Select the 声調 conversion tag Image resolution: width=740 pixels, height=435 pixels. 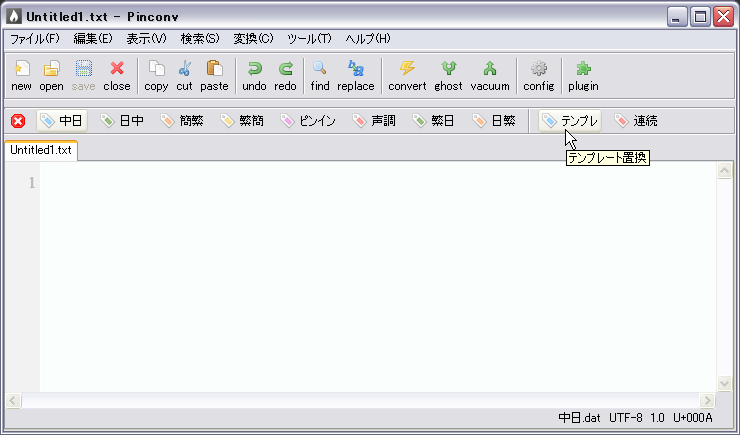tap(374, 121)
